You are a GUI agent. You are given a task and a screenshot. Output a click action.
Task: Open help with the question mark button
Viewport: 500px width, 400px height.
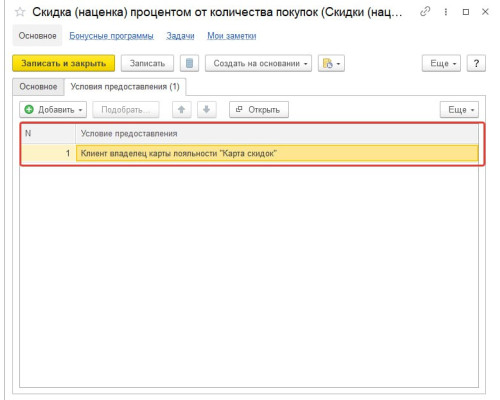point(476,63)
